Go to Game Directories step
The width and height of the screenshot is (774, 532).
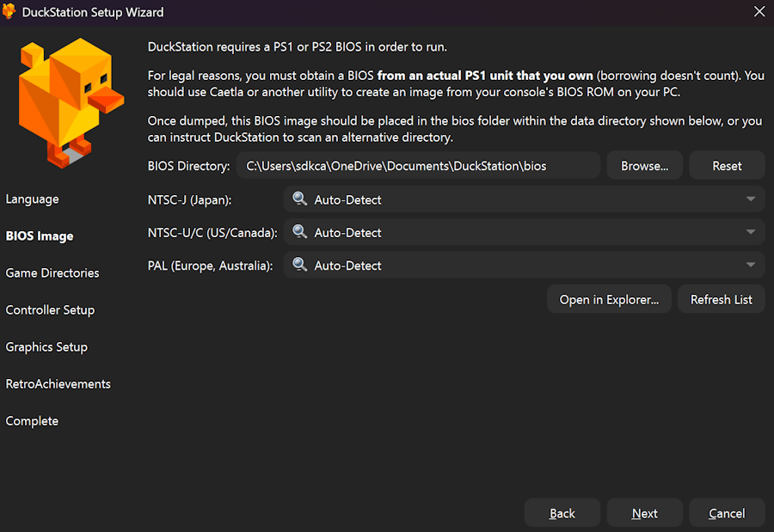coord(52,273)
